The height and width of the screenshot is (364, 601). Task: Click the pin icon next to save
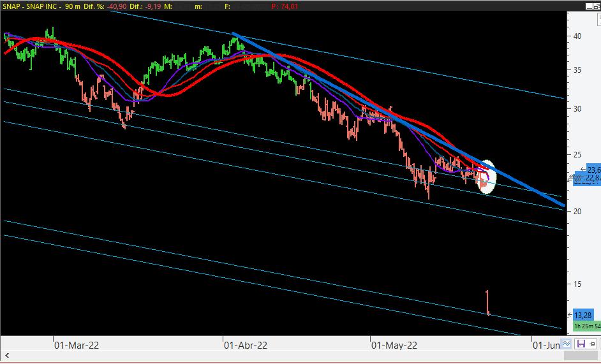592,344
